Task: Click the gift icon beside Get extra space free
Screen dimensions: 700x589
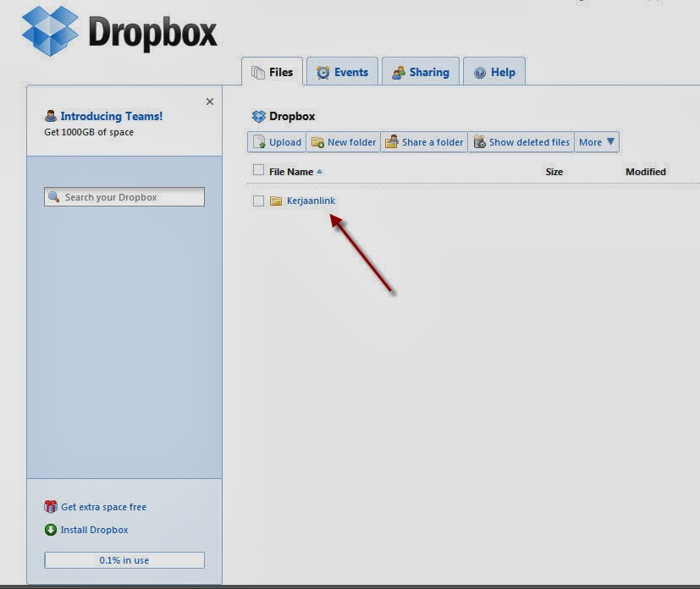Action: 51,506
